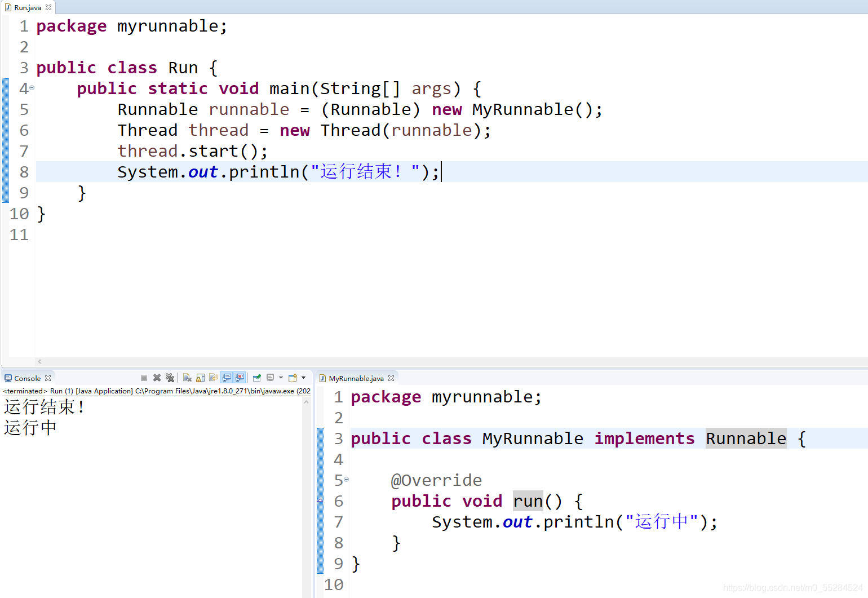868x598 pixels.
Task: Toggle Scroll Lock in Console toolbar
Action: pyautogui.click(x=200, y=378)
